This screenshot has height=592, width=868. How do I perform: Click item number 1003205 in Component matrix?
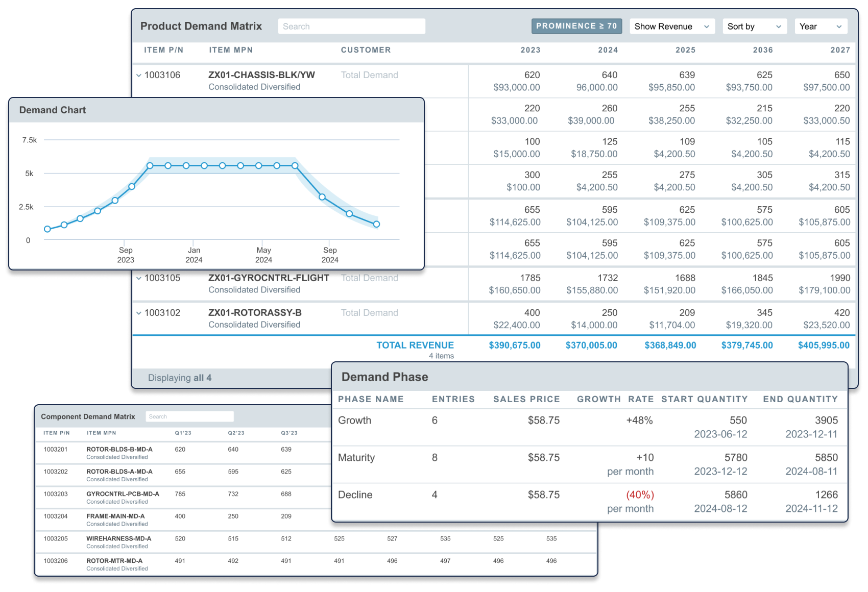tap(56, 538)
